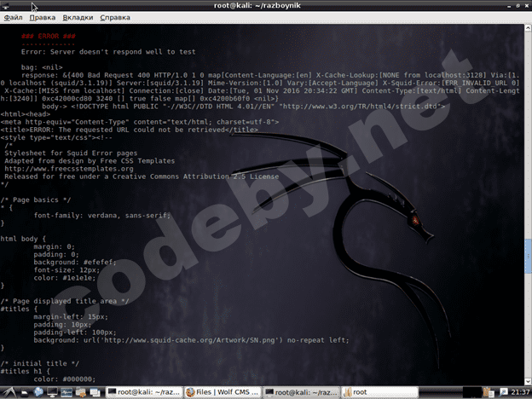The width and height of the screenshot is (532, 399).
Task: Open the network status tray icon
Action: point(503,392)
